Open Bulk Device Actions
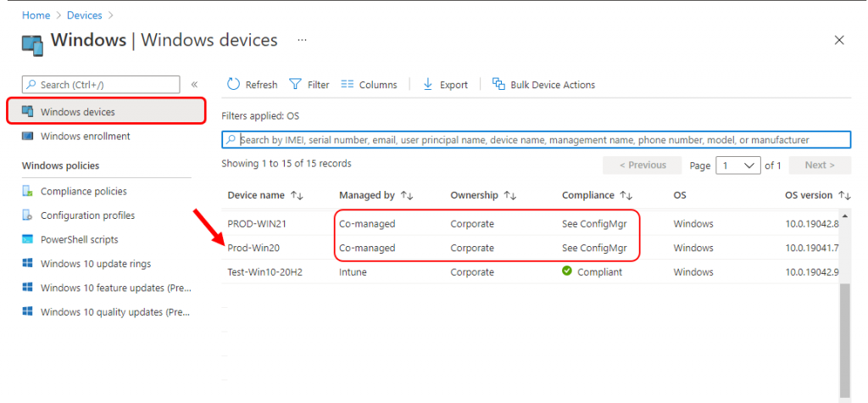The height and width of the screenshot is (403, 868). tap(543, 84)
